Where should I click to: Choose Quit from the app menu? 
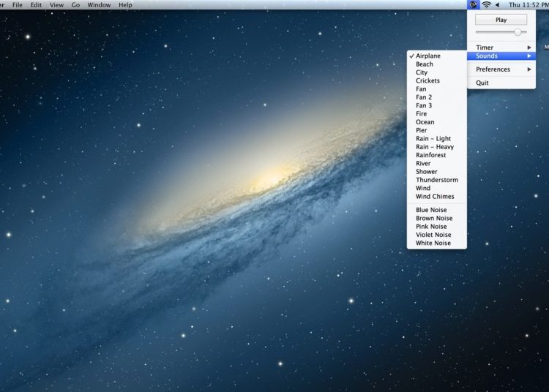coord(501,83)
